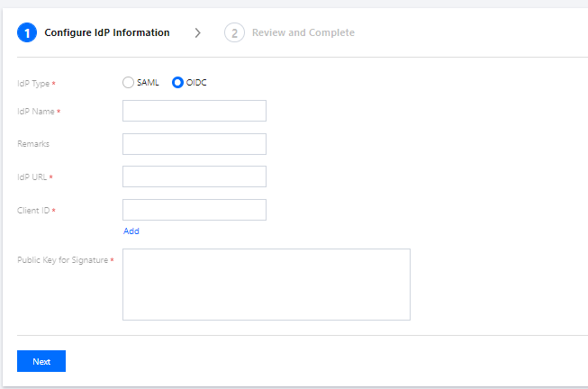
Task: Click the chevron arrow between the steps
Action: point(197,33)
